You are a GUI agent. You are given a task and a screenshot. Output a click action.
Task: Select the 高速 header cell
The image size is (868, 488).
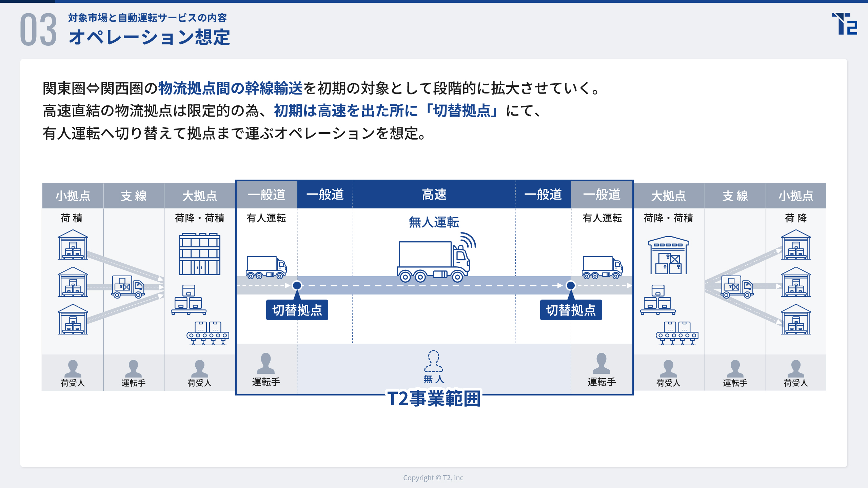434,195
